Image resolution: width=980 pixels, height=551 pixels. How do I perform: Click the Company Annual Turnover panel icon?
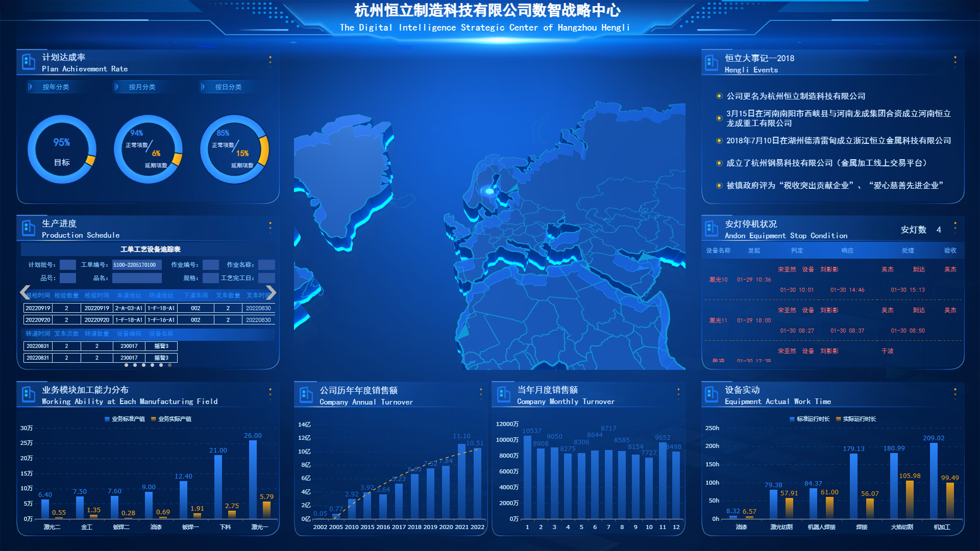(x=306, y=395)
